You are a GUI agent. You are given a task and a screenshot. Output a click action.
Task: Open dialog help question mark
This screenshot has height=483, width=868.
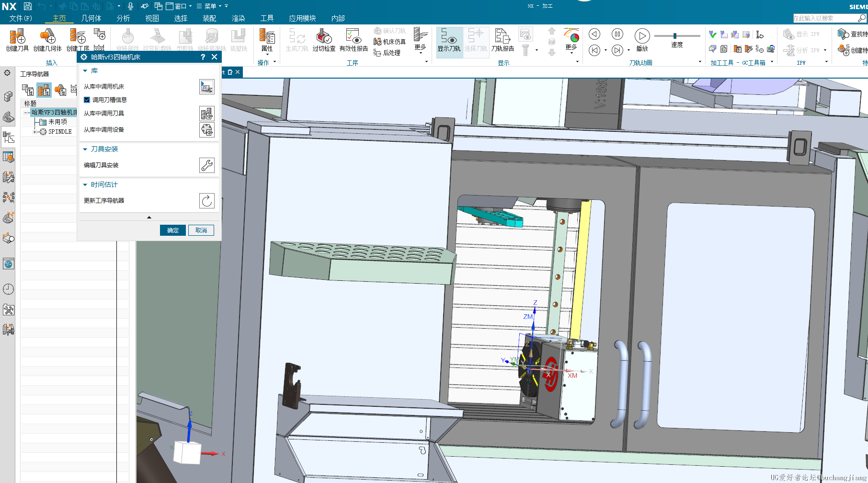[x=203, y=57]
